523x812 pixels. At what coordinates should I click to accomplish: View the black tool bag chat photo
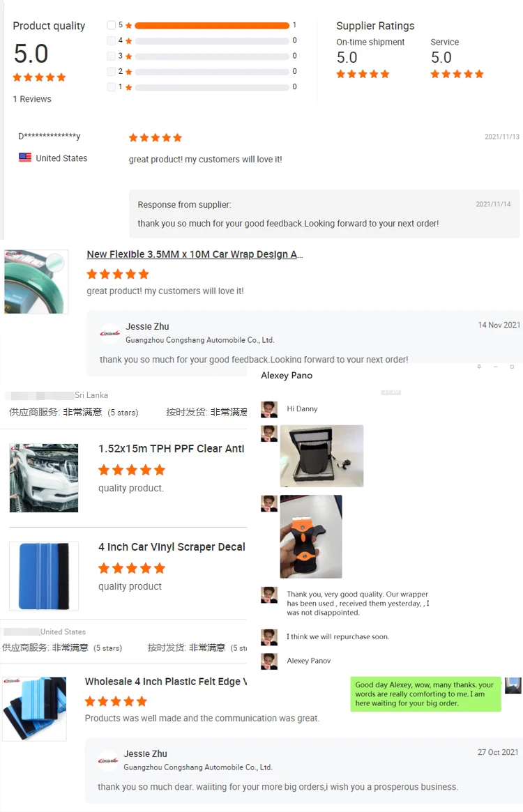tap(321, 456)
